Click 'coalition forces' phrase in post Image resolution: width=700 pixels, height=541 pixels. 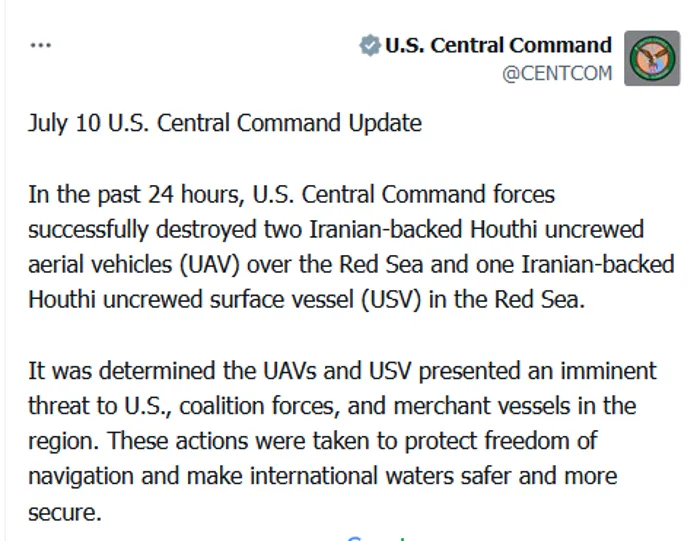click(257, 406)
